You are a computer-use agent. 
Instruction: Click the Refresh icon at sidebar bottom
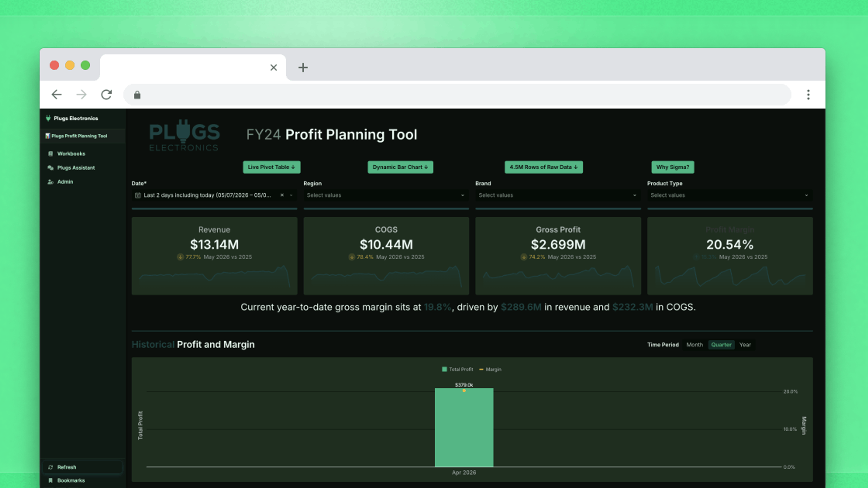pyautogui.click(x=51, y=467)
